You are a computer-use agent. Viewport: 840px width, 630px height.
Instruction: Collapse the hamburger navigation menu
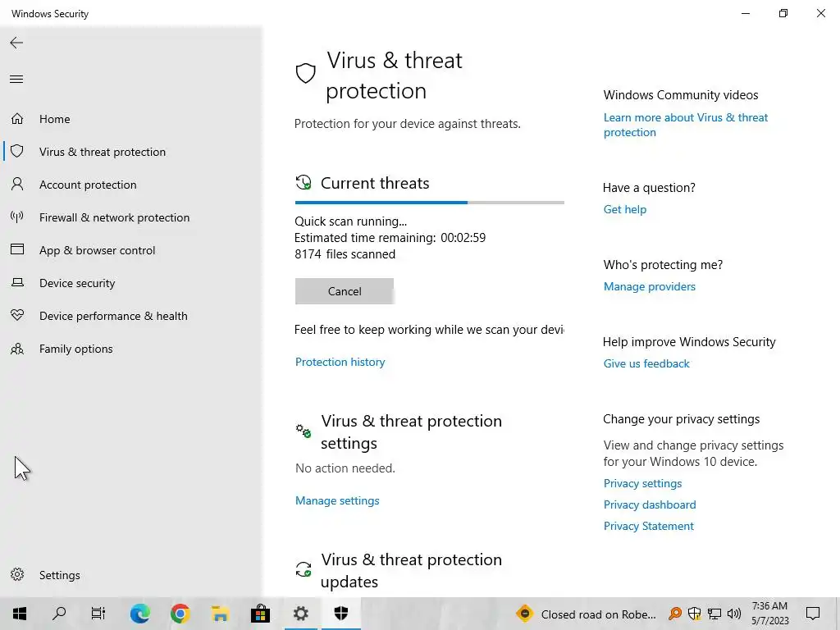16,80
